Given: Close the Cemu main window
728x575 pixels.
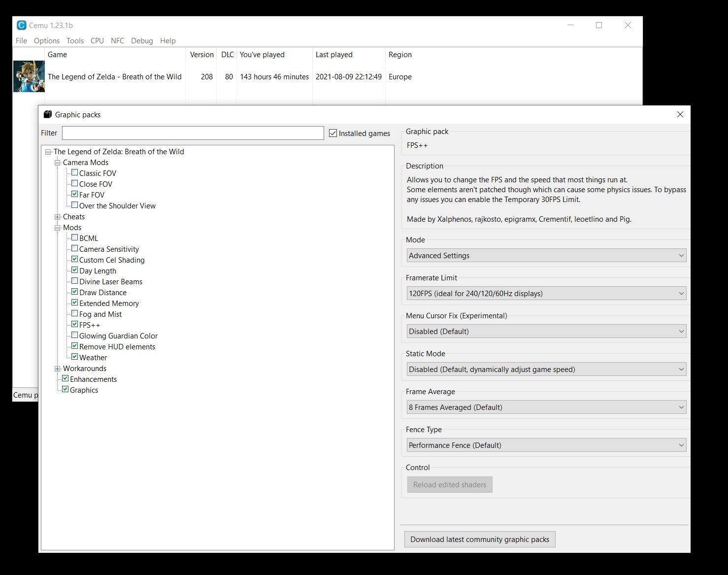Looking at the screenshot, I should coord(628,25).
